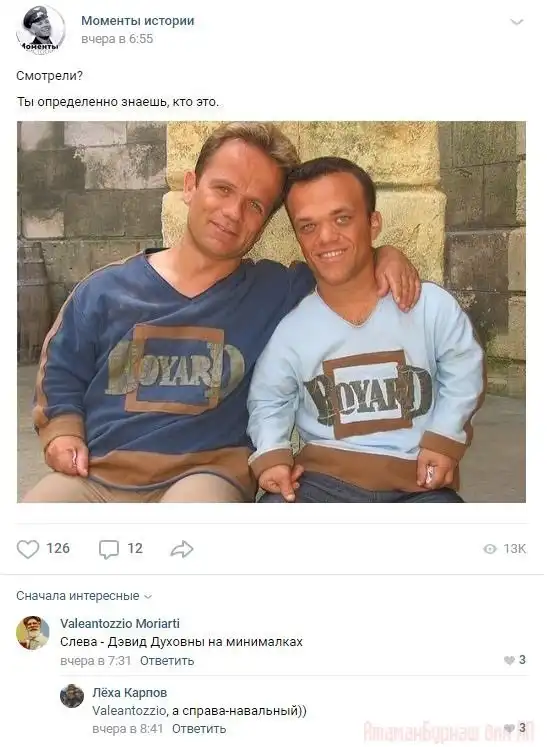Viewport: 547px width, 747px height.
Task: Open the post timestamp вчера в 6:55
Action: [117, 39]
